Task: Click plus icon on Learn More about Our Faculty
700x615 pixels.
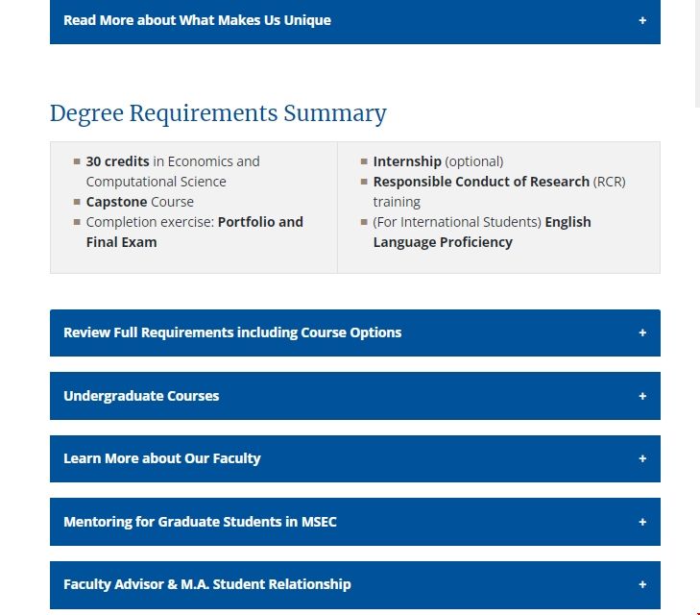Action: [642, 458]
